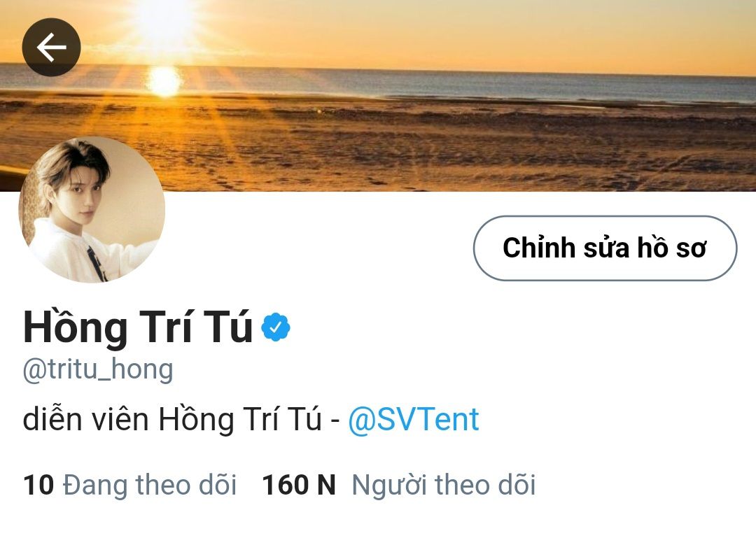Click the bio text diễn viên

pos(86,419)
